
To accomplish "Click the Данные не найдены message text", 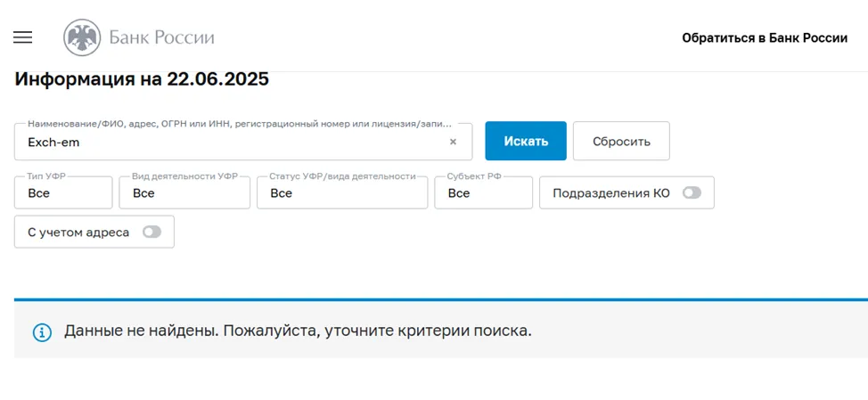I will click(298, 331).
